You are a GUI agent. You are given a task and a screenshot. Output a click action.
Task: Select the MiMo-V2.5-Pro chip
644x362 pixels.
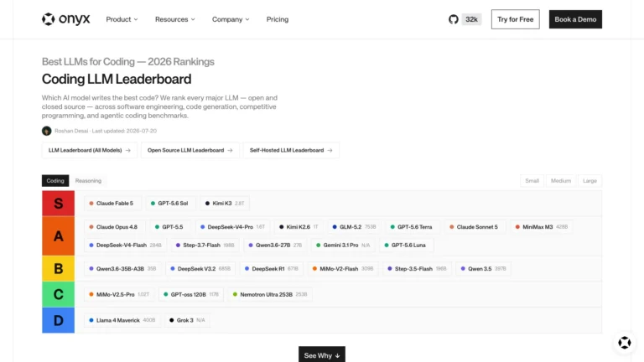click(119, 294)
